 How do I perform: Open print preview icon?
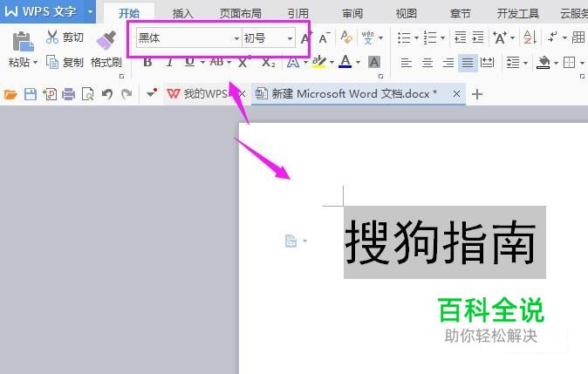coord(87,94)
